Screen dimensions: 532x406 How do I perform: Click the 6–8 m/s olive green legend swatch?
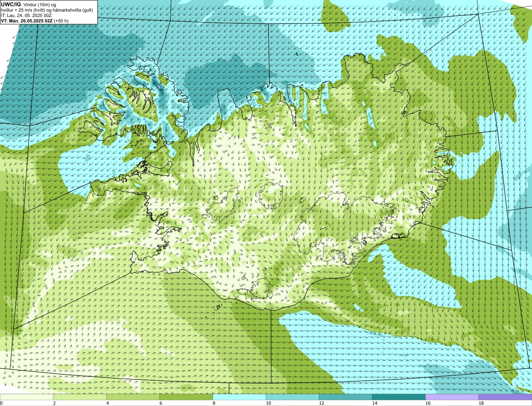pyautogui.click(x=186, y=397)
